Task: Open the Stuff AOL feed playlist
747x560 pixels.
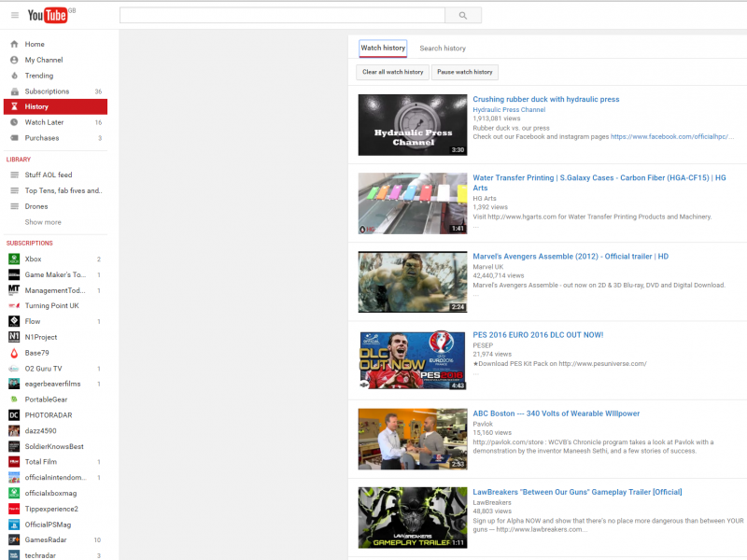Action: [49, 175]
